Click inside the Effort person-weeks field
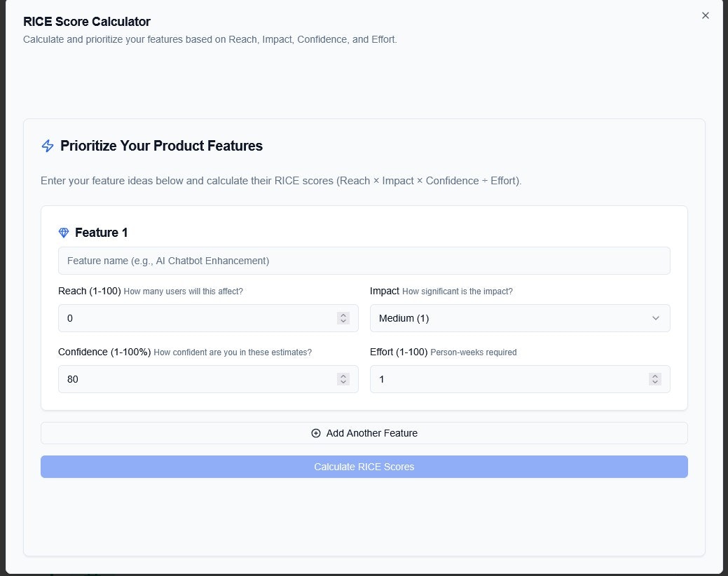The image size is (728, 576). tap(508, 379)
